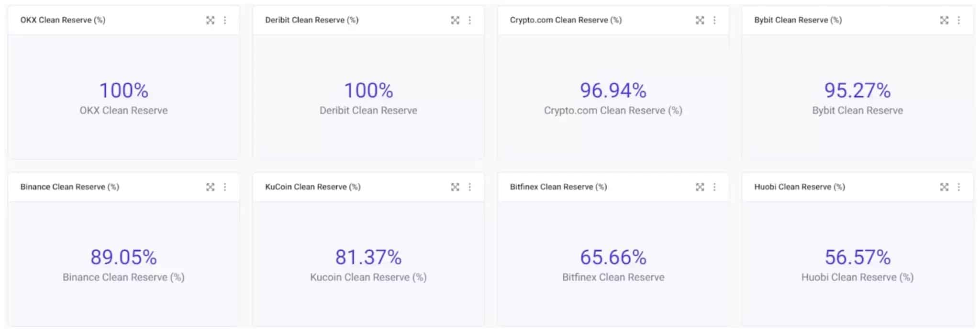Click the Bitfinex Clean Reserve (%) panel title
This screenshot has height=333, width=980.
pyautogui.click(x=558, y=187)
